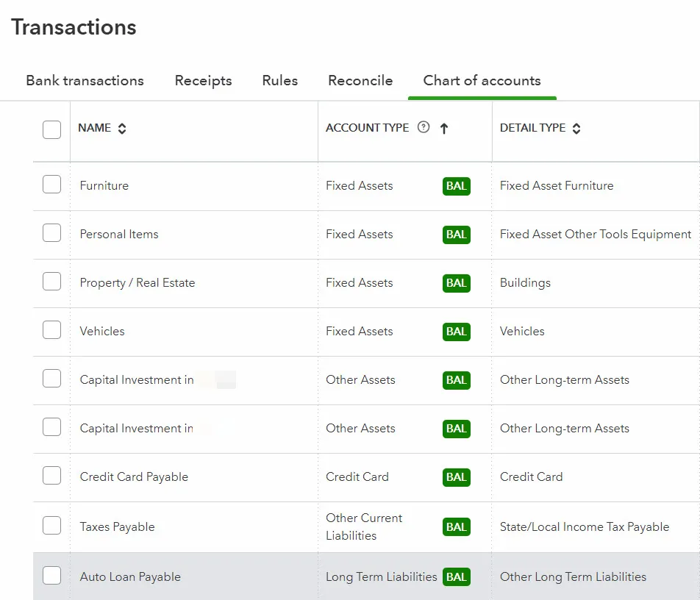Switch to the Bank transactions tab
The height and width of the screenshot is (600, 700).
85,81
